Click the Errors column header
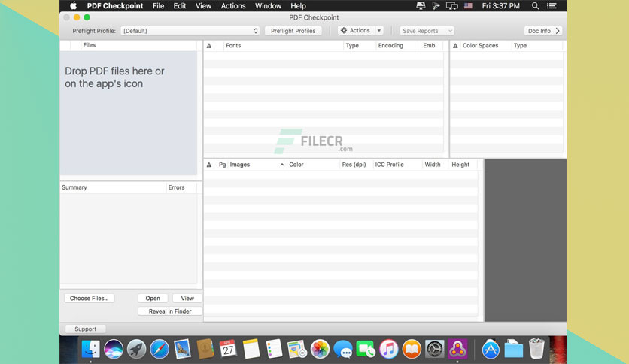Image resolution: width=629 pixels, height=364 pixels. point(176,187)
